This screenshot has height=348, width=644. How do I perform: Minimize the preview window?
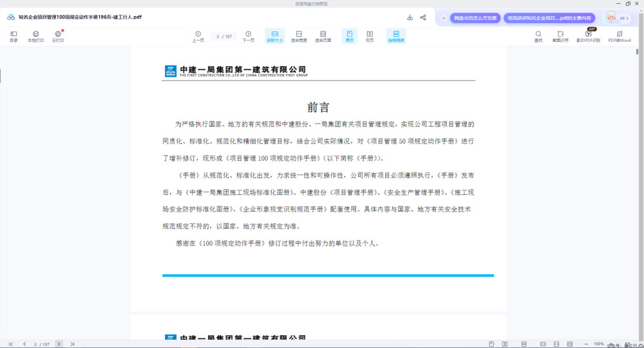click(618, 4)
